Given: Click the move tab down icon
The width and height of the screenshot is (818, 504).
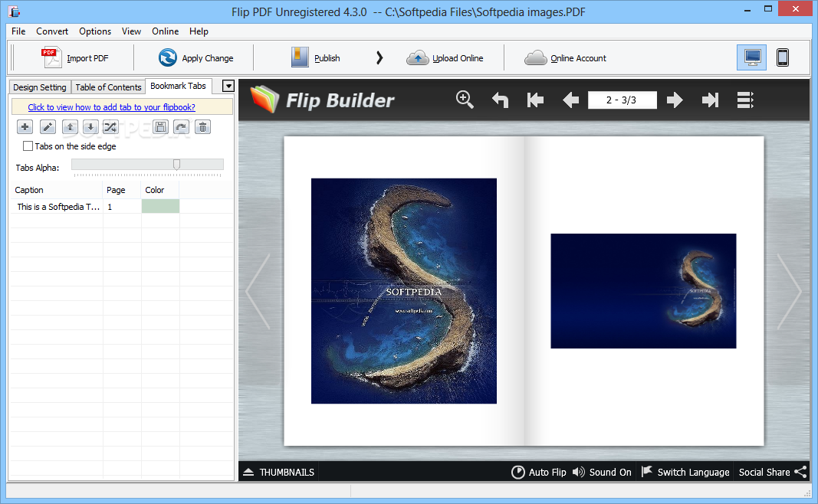Looking at the screenshot, I should click(90, 126).
